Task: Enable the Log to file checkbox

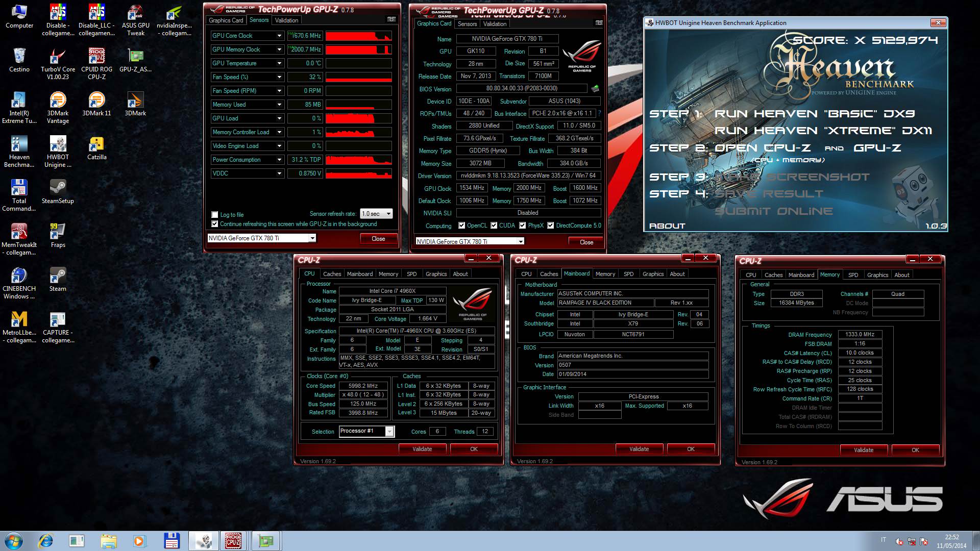Action: pyautogui.click(x=215, y=215)
